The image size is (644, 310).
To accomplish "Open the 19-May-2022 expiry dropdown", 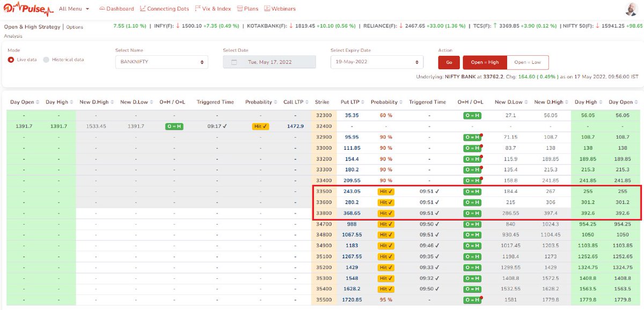I will (x=377, y=62).
